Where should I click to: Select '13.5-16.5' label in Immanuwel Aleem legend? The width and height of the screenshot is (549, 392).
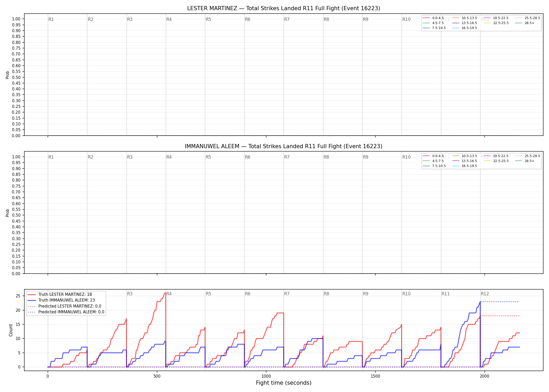(x=469, y=161)
